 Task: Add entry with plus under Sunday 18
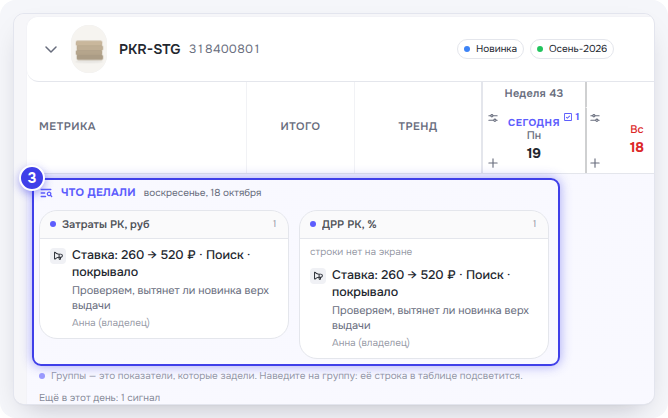pos(595,163)
